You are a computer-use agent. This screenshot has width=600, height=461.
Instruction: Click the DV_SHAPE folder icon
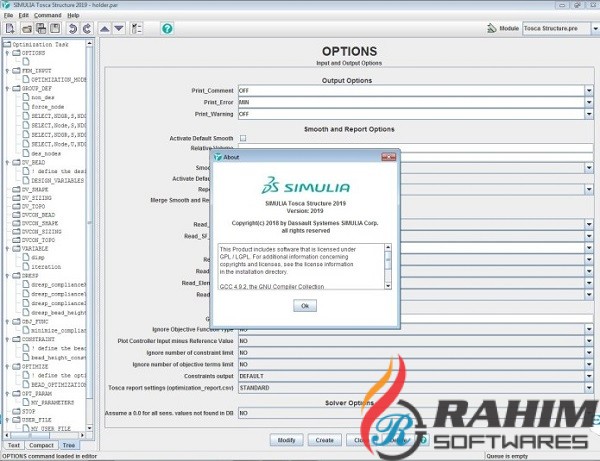pos(16,189)
